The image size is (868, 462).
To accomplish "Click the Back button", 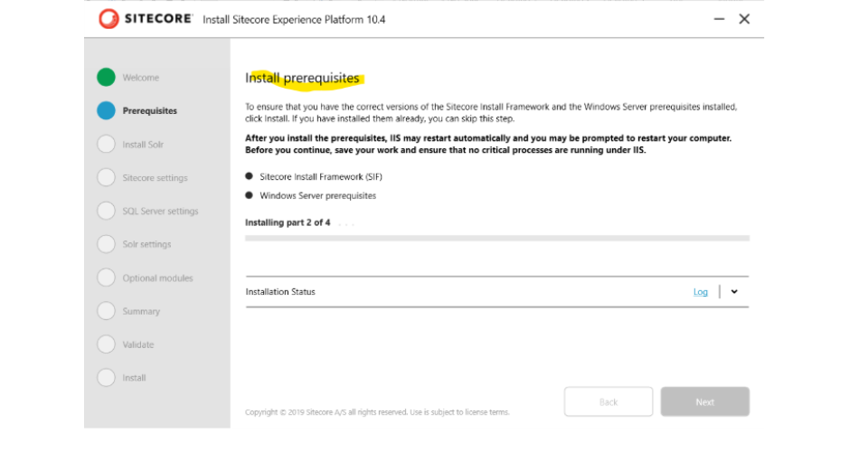I will (x=609, y=401).
